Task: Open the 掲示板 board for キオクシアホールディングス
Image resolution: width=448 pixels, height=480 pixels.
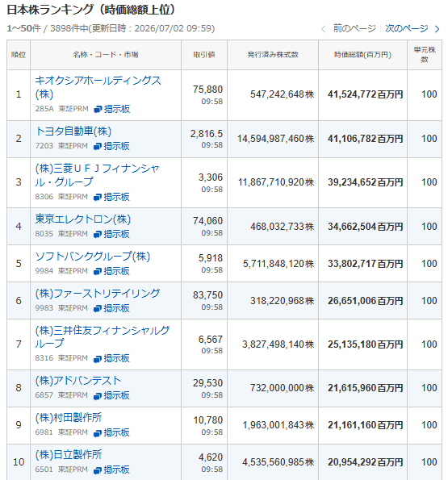Action: [112, 109]
